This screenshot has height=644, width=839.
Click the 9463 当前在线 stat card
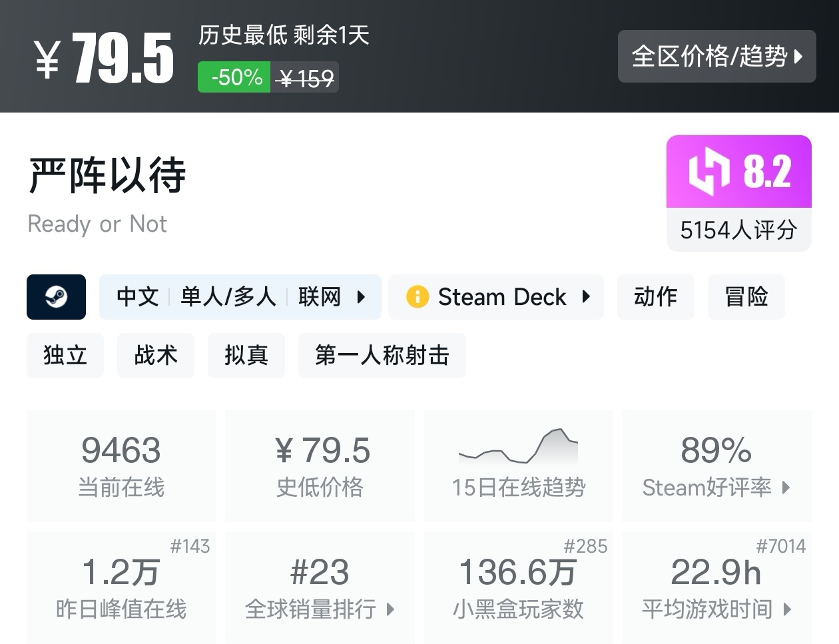(121, 466)
